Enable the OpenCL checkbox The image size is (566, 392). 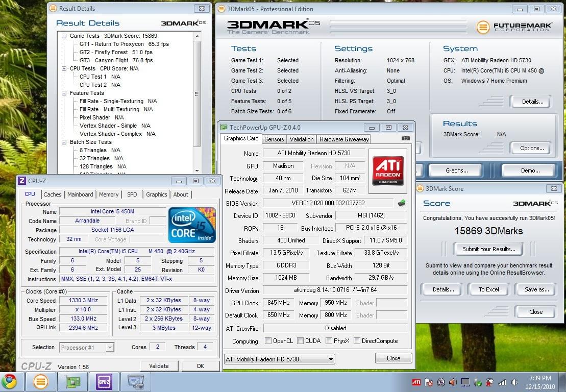pyautogui.click(x=268, y=341)
